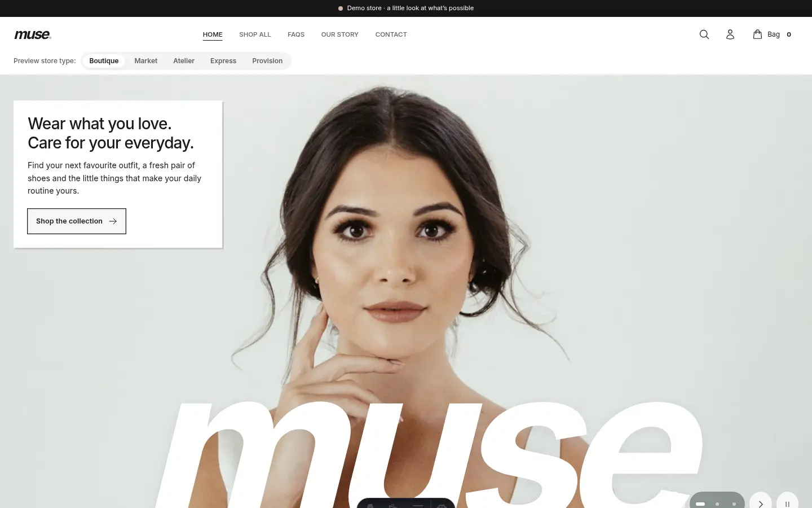
Task: Click the muse logo in the header
Action: click(33, 35)
